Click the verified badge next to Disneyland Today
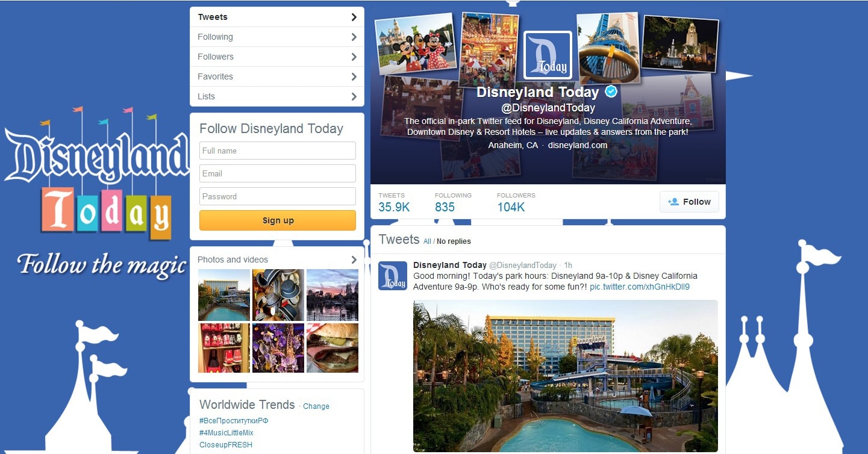 pyautogui.click(x=611, y=92)
